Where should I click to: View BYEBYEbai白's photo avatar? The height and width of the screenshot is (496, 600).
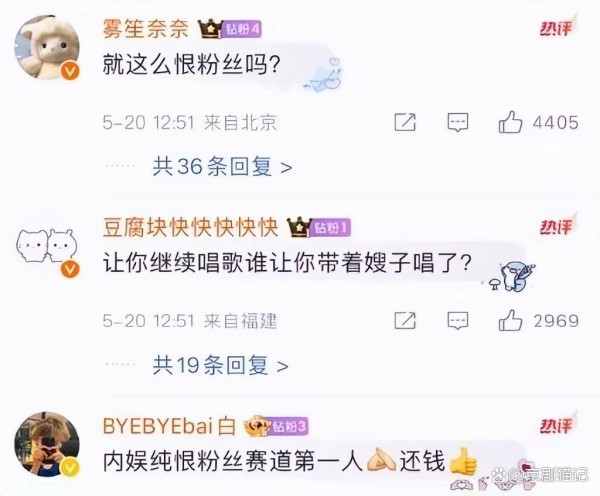click(47, 444)
